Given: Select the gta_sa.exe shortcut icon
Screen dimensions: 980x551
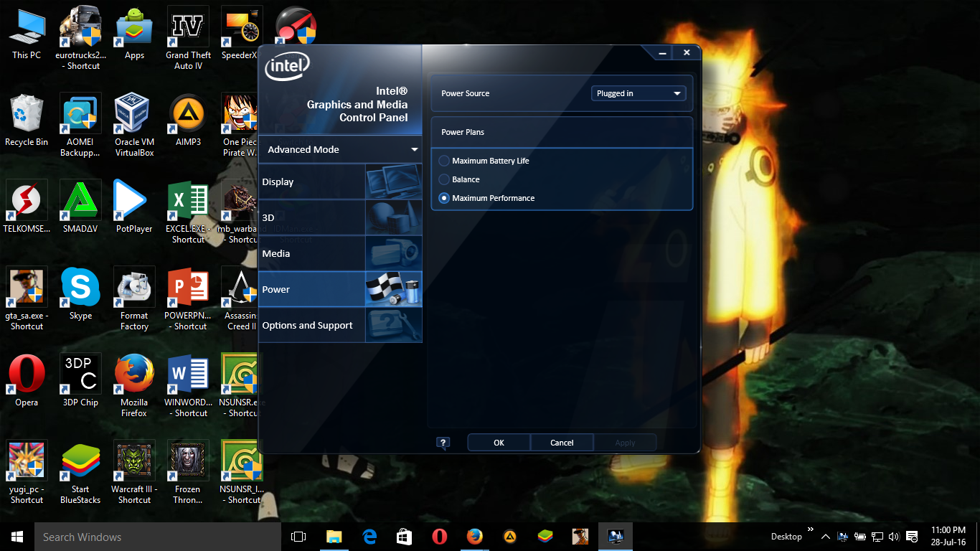Looking at the screenshot, I should tap(27, 298).
